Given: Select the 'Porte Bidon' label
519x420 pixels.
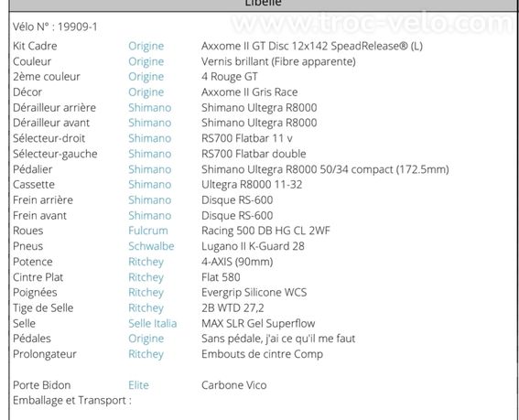Looking at the screenshot, I should tap(42, 385).
